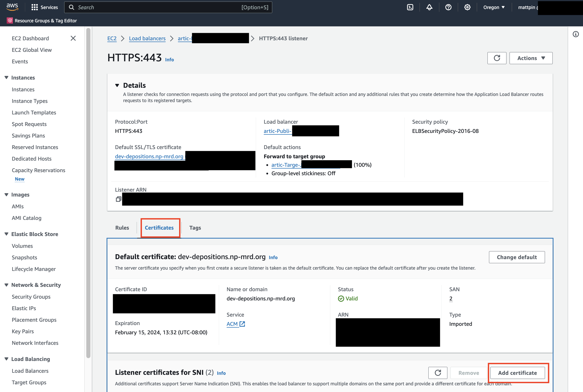Copy the Listener ARN
583x392 pixels.
click(118, 199)
